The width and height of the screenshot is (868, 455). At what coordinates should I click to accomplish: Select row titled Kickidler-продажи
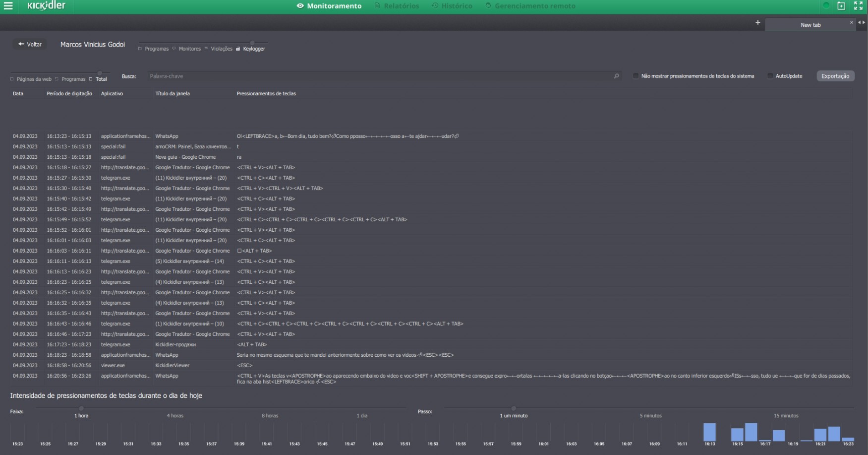(431, 344)
